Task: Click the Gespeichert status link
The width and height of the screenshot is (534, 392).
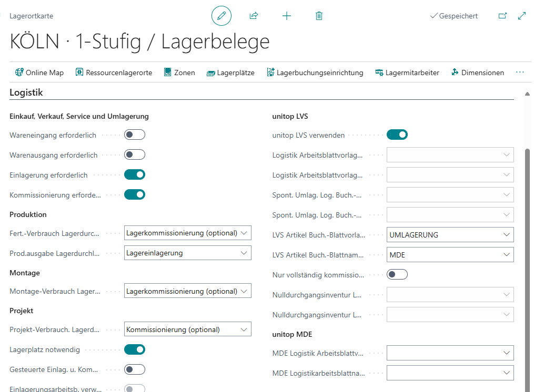Action: click(x=454, y=15)
